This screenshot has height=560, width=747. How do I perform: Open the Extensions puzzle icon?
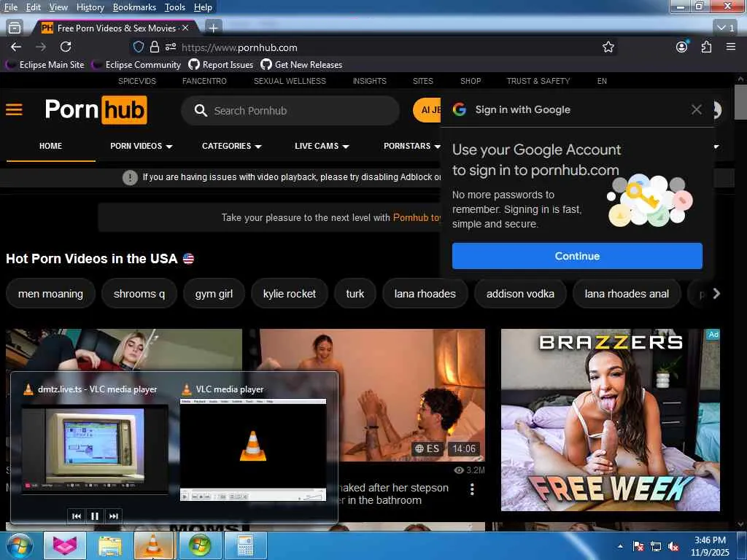pyautogui.click(x=706, y=47)
